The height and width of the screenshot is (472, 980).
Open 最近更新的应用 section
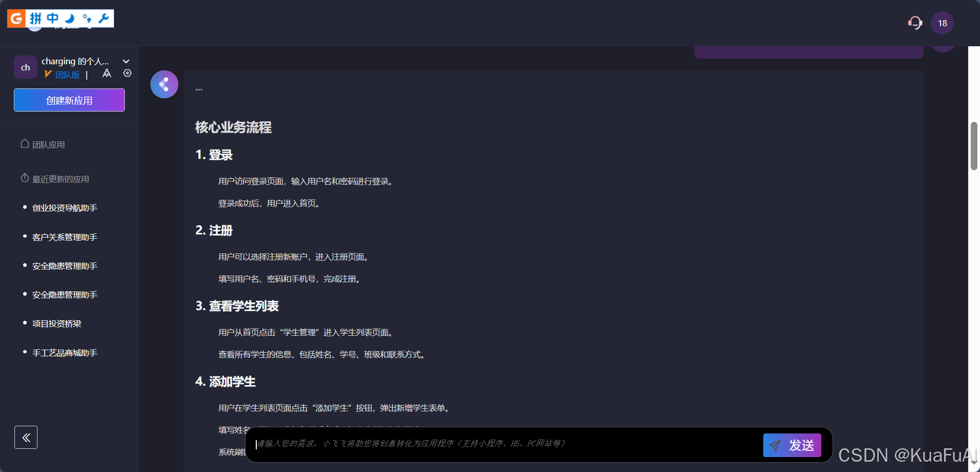click(61, 179)
